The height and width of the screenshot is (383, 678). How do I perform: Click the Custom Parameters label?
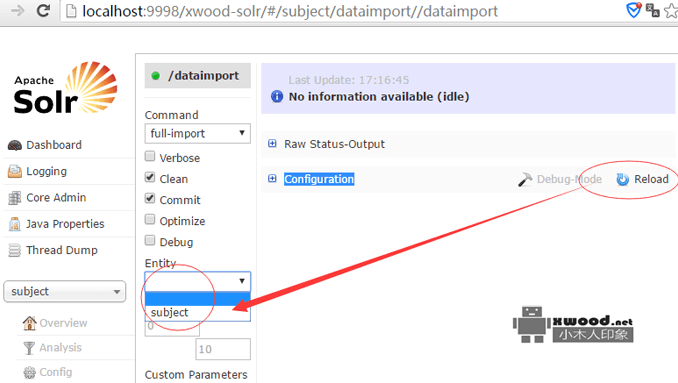pos(196,375)
